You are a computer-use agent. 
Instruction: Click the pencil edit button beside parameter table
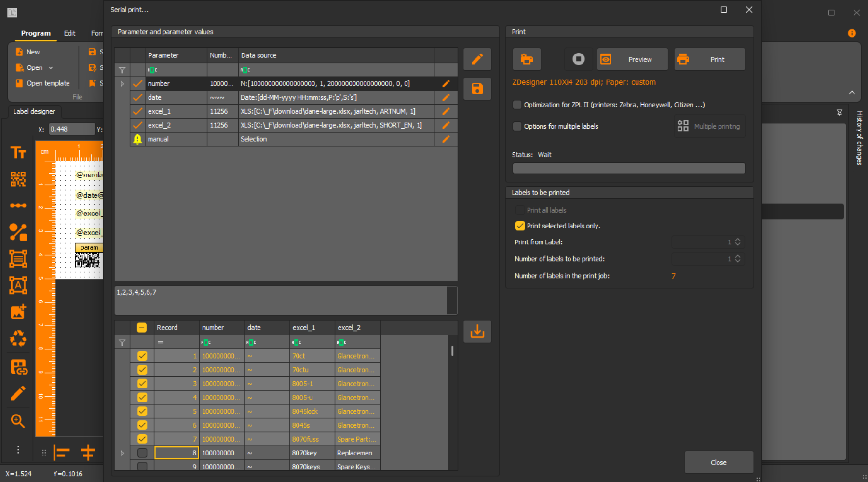[x=477, y=59]
